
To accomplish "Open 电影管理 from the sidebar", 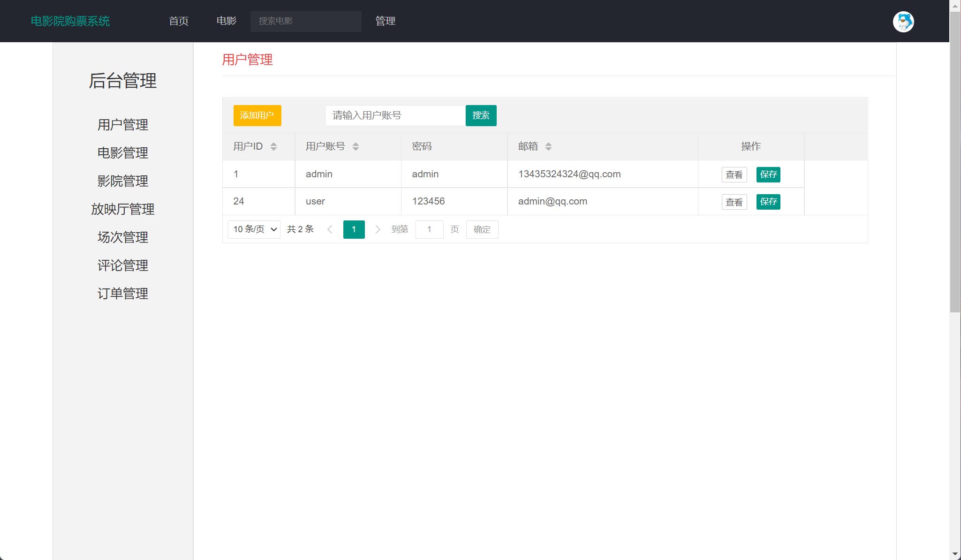I will pos(122,153).
